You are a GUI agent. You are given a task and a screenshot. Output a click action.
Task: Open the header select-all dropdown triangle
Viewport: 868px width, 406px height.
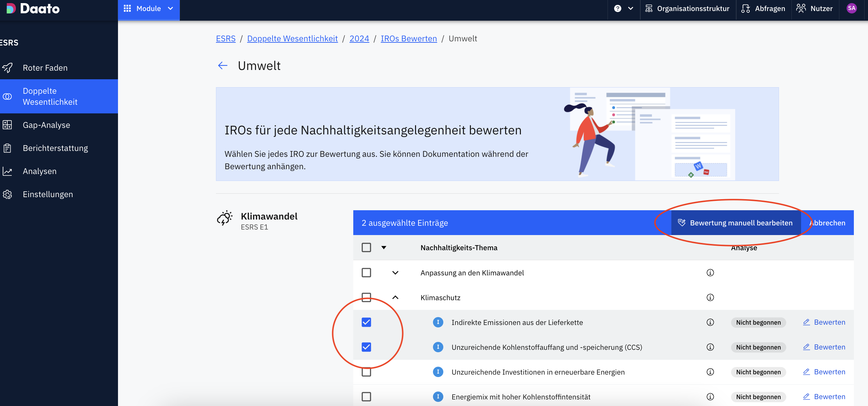click(384, 247)
